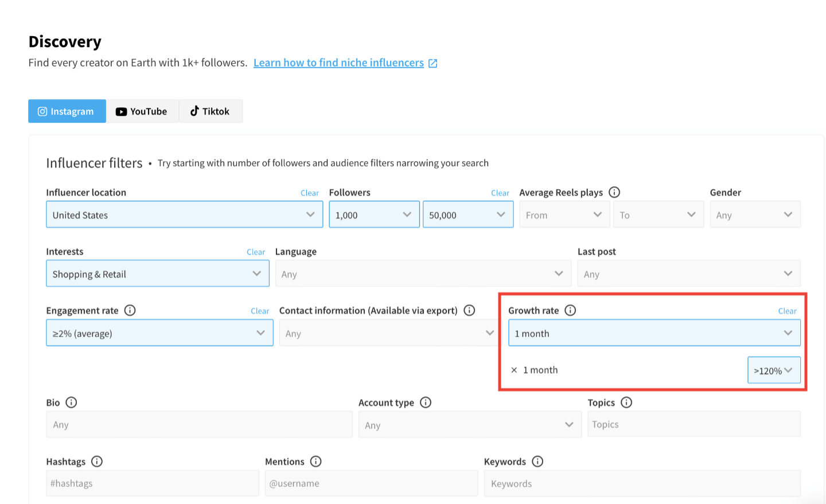Clear the Interests filter
The height and width of the screenshot is (504, 826).
click(x=256, y=252)
